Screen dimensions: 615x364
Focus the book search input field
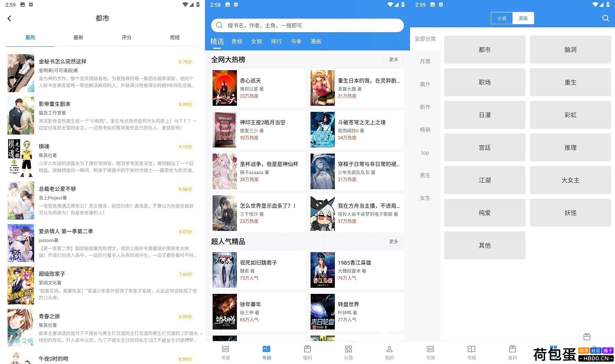[307, 25]
